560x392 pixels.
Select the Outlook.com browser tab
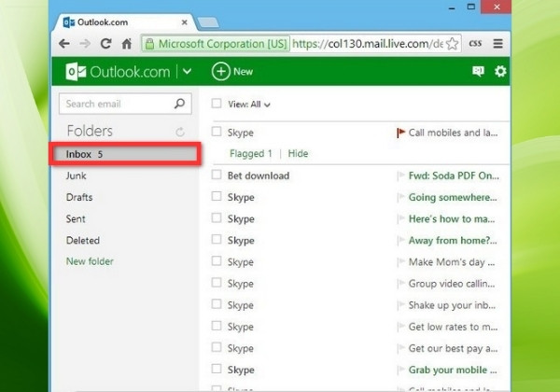tap(123, 22)
